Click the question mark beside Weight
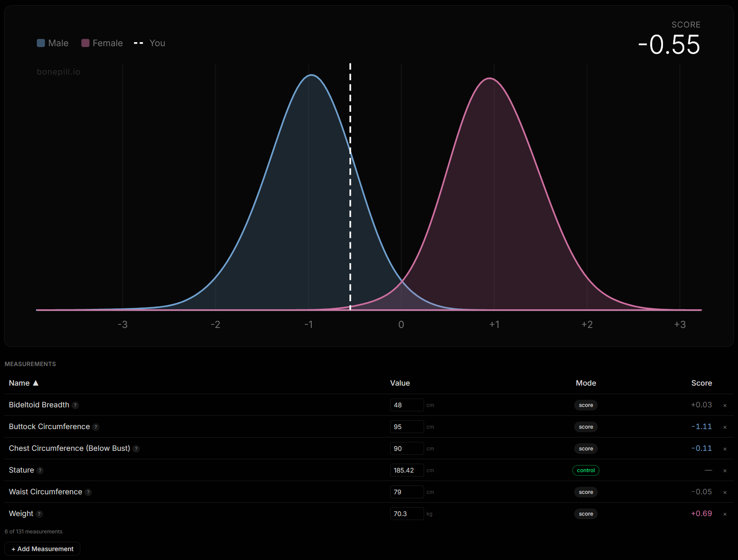This screenshot has height=560, width=738. [40, 514]
